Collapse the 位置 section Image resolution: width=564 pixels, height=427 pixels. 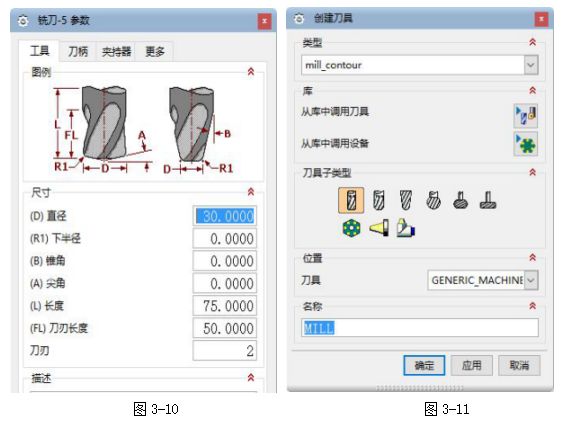pos(533,257)
